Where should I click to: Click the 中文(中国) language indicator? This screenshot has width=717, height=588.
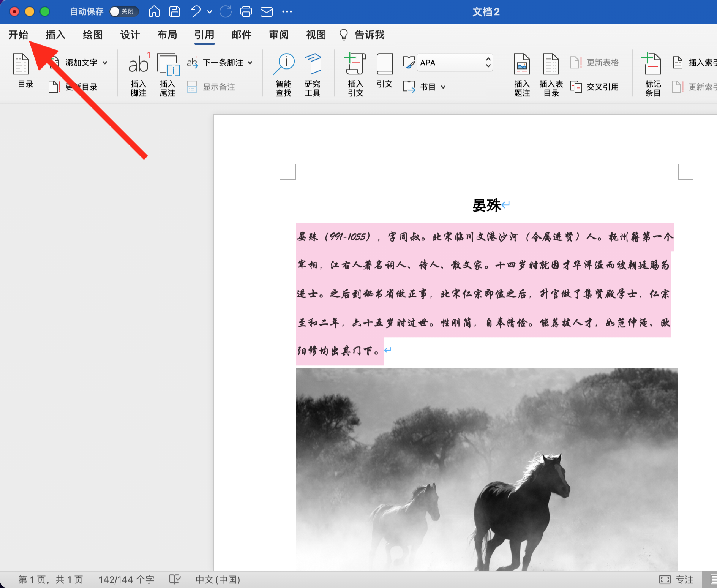pyautogui.click(x=218, y=580)
